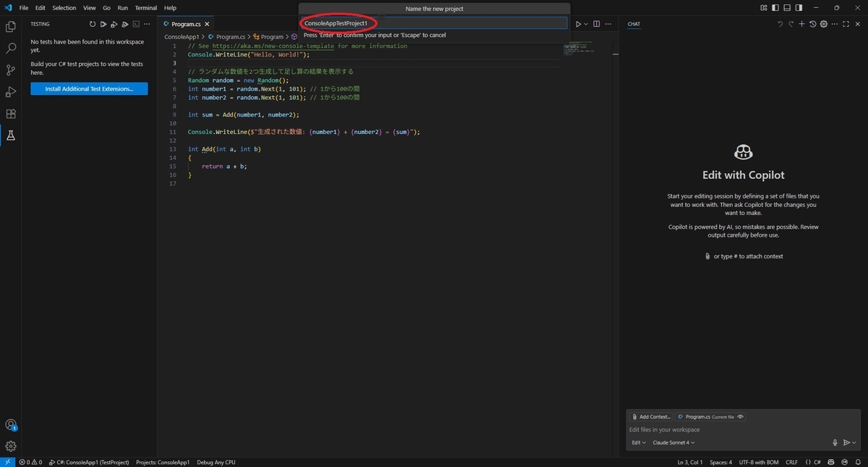The height and width of the screenshot is (467, 868).
Task: Undo last chat edit request
Action: pos(780,24)
